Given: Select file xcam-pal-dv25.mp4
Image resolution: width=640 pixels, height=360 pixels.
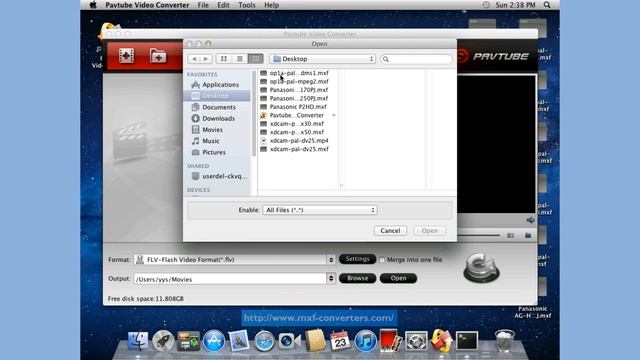Looking at the screenshot, I should pyautogui.click(x=298, y=140).
